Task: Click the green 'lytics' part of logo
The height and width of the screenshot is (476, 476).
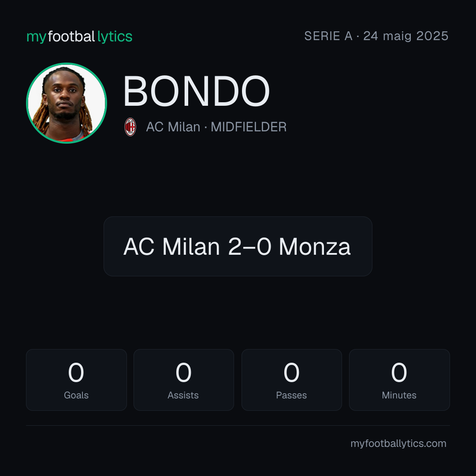Action: click(x=115, y=37)
